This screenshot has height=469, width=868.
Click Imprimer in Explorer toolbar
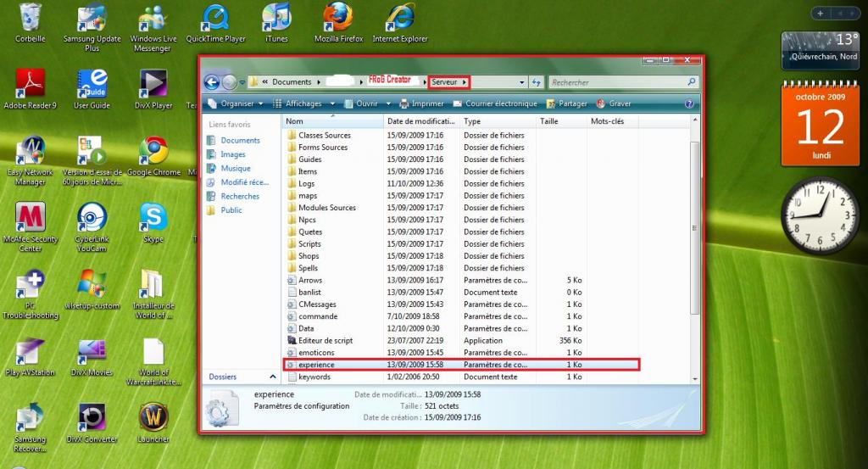pyautogui.click(x=421, y=103)
